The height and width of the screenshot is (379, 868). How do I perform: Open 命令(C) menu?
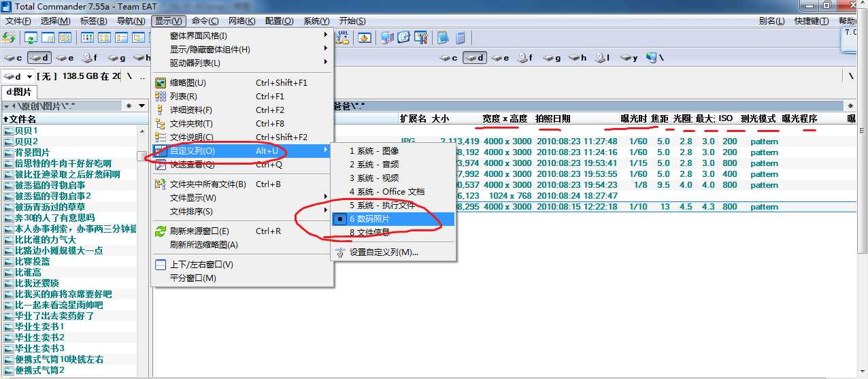point(205,21)
